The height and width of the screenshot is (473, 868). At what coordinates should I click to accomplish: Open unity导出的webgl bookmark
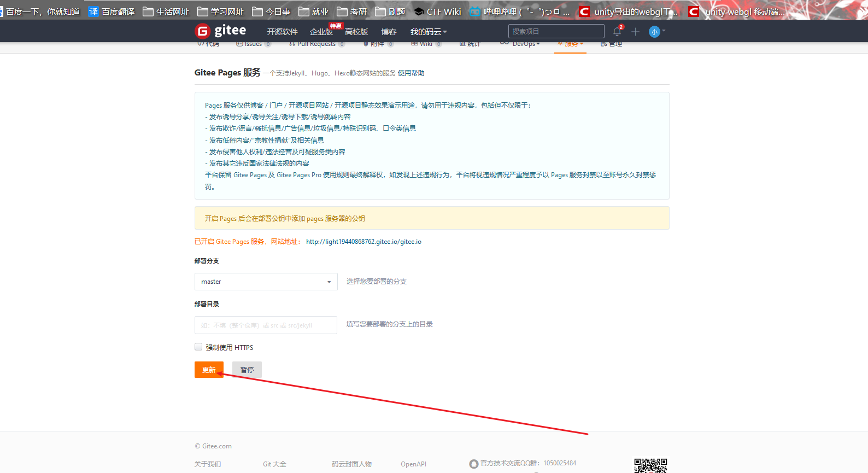click(628, 11)
